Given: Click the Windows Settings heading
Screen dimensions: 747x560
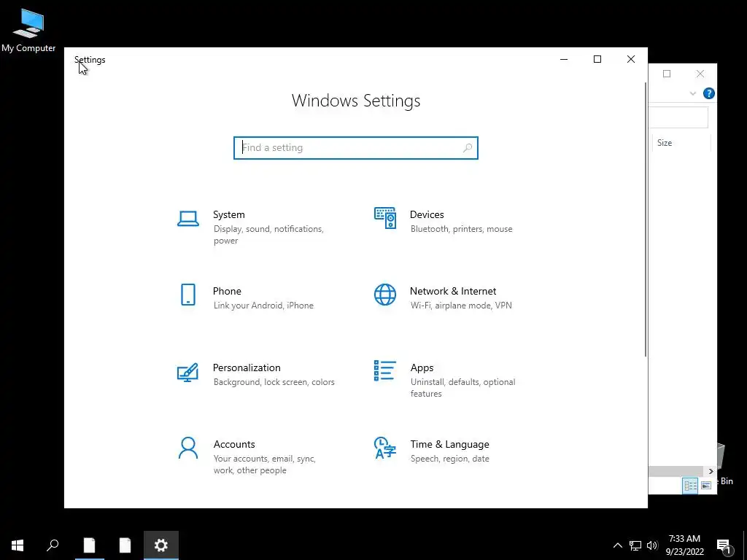Looking at the screenshot, I should 356,101.
